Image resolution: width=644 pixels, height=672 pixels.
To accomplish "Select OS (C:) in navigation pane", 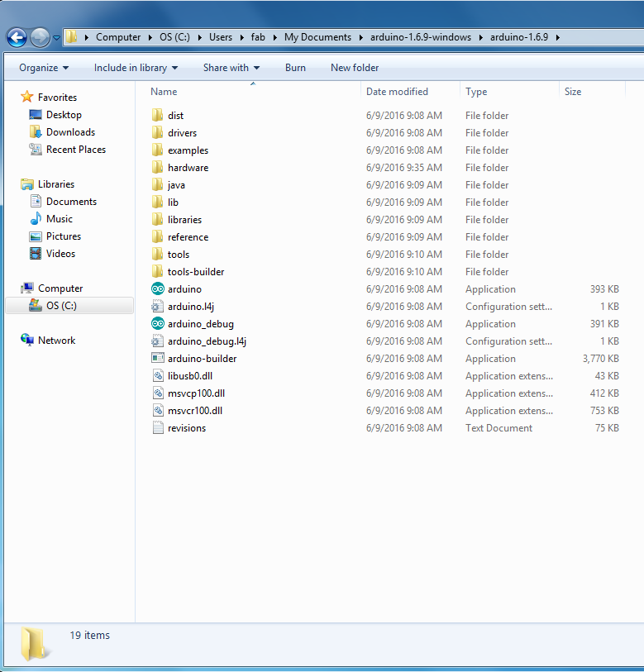I will click(69, 306).
